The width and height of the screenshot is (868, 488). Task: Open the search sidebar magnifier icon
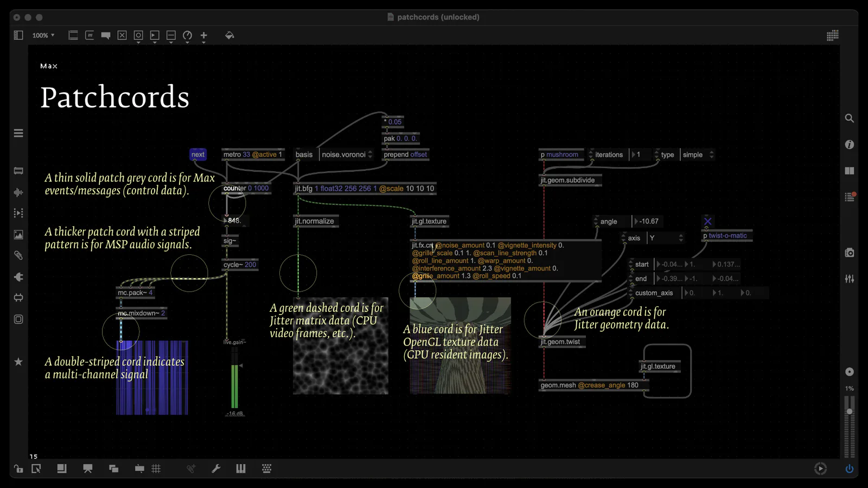[850, 118]
